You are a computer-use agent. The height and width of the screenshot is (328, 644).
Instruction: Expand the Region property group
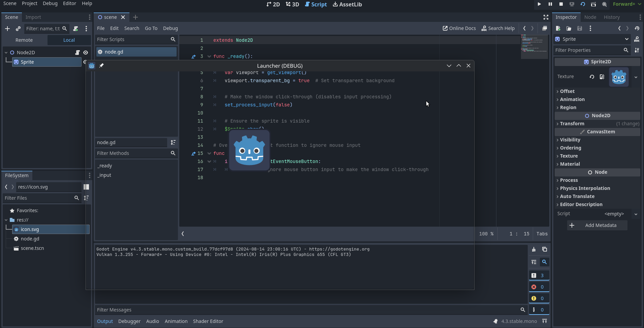[597, 107]
